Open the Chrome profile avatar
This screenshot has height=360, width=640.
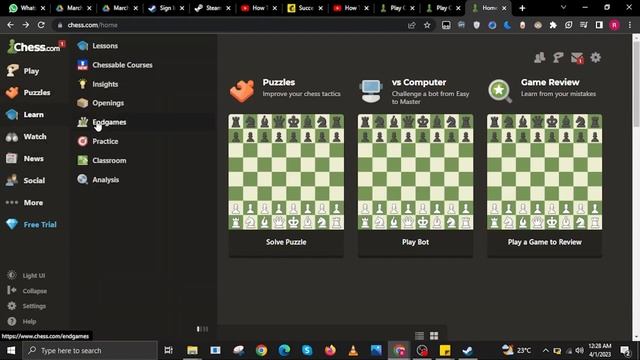click(614, 25)
